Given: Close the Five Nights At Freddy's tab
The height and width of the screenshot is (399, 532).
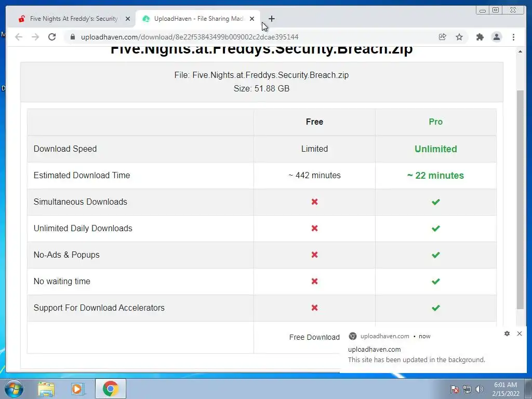Looking at the screenshot, I should 128,19.
